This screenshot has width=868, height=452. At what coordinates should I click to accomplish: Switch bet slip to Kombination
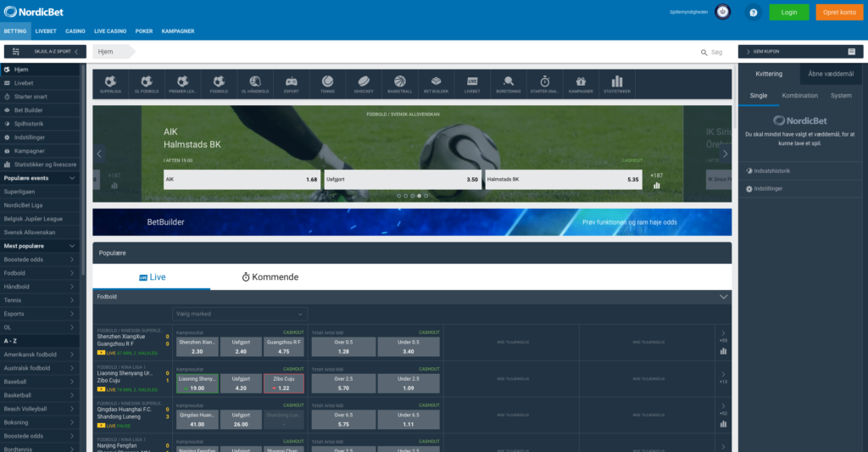(x=799, y=96)
